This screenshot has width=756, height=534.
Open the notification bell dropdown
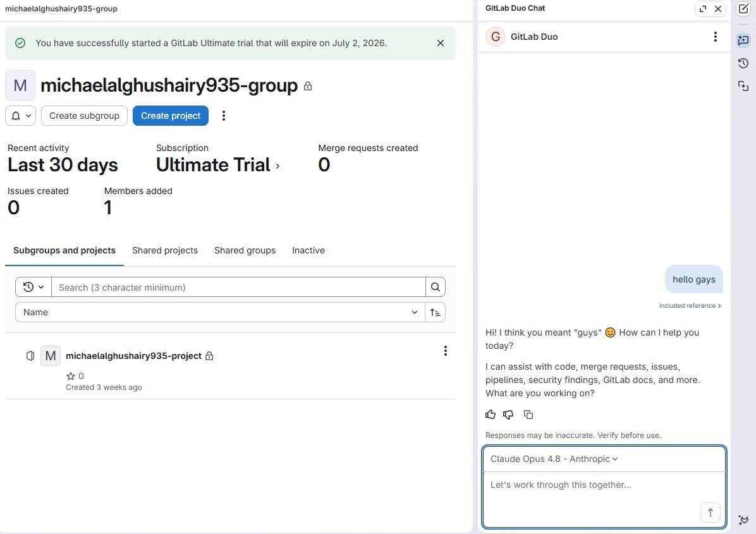coord(21,116)
